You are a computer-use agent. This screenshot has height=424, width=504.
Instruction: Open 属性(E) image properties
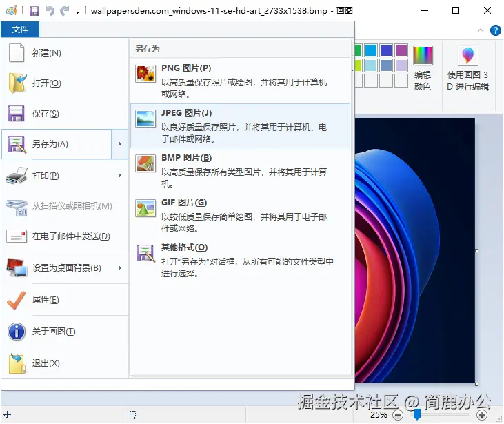click(65, 300)
